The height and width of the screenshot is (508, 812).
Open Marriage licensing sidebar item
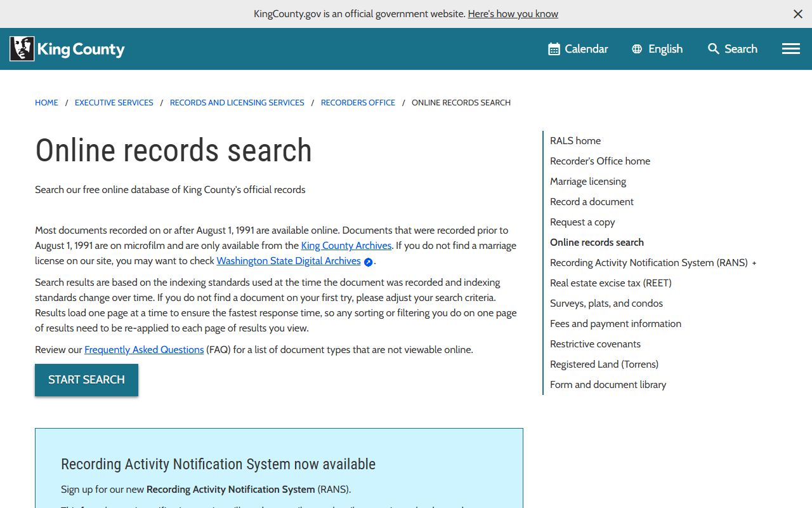click(x=588, y=182)
